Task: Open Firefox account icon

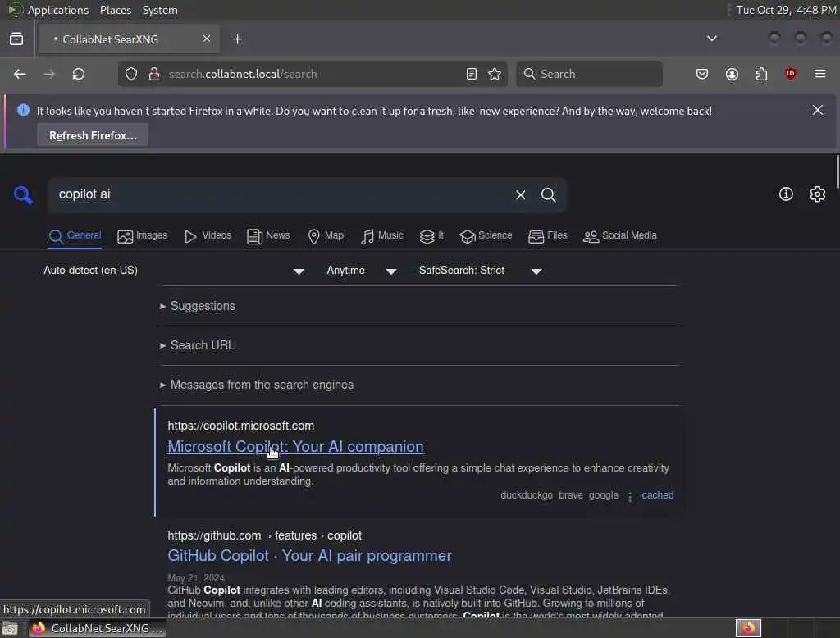Action: (x=732, y=74)
